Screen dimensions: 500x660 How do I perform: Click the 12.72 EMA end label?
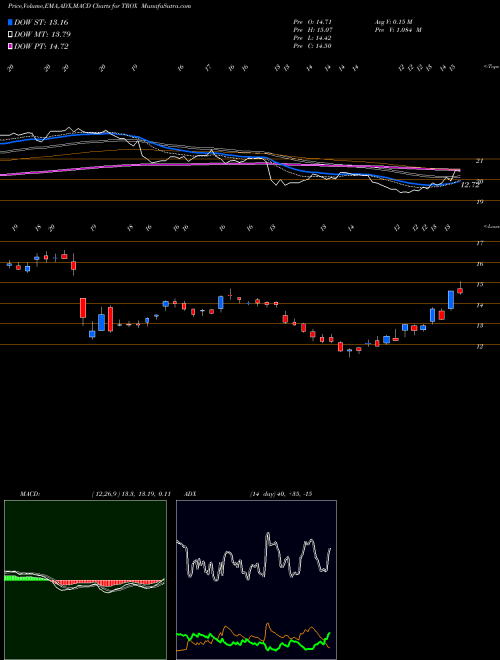coord(470,184)
